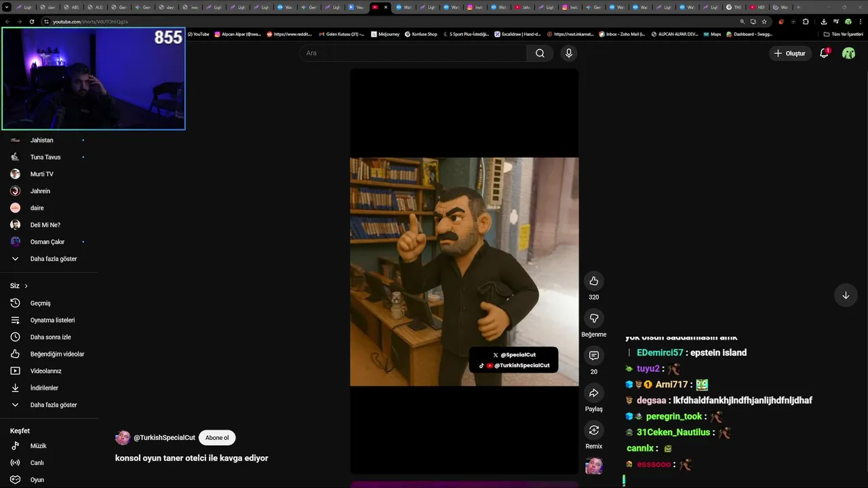Click the Oluştur create button
Screen dimensions: 868x488
point(790,53)
